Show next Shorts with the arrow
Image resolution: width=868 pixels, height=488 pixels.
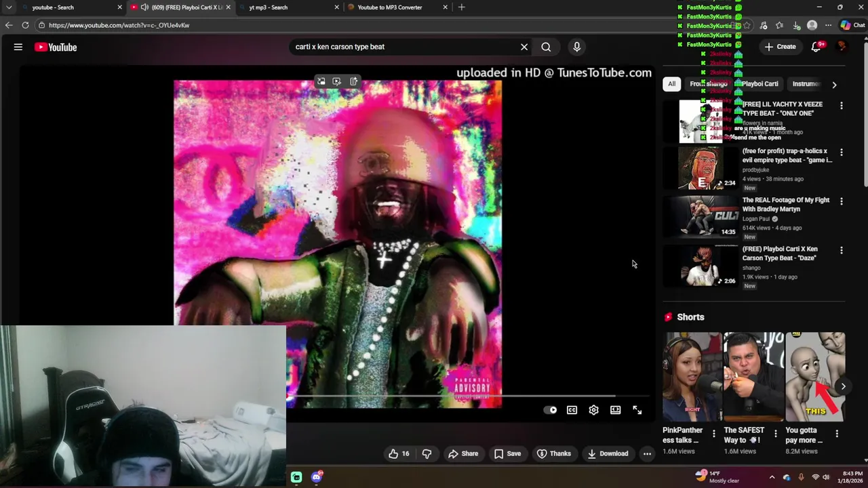[x=843, y=386]
